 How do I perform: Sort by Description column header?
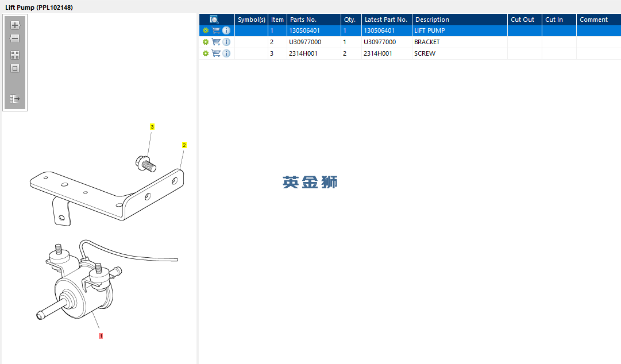[x=460, y=20]
